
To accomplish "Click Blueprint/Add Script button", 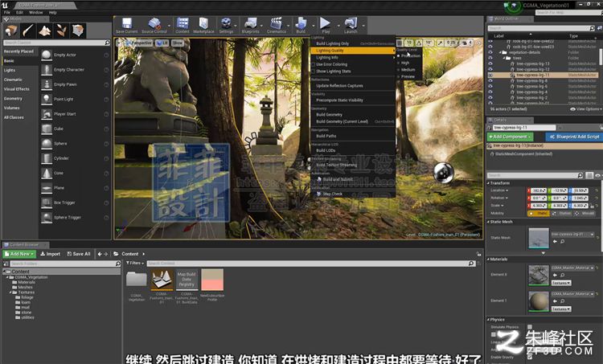I will [x=574, y=137].
